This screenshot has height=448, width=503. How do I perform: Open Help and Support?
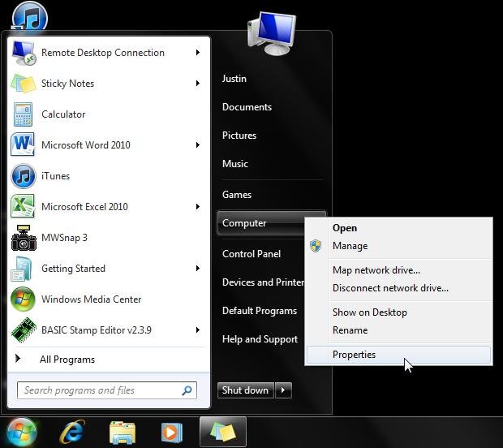(x=260, y=339)
